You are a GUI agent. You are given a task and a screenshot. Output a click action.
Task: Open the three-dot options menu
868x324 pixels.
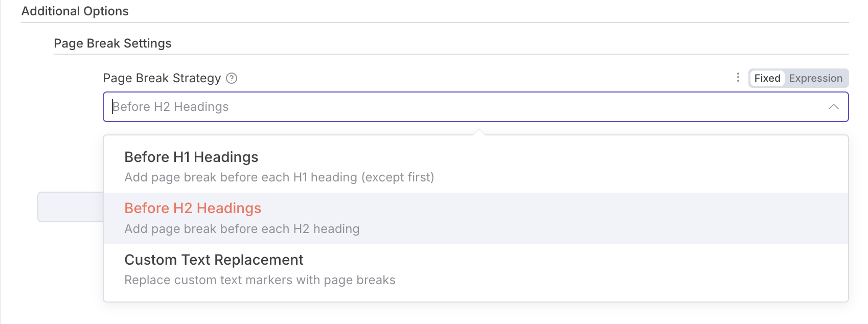coord(738,77)
